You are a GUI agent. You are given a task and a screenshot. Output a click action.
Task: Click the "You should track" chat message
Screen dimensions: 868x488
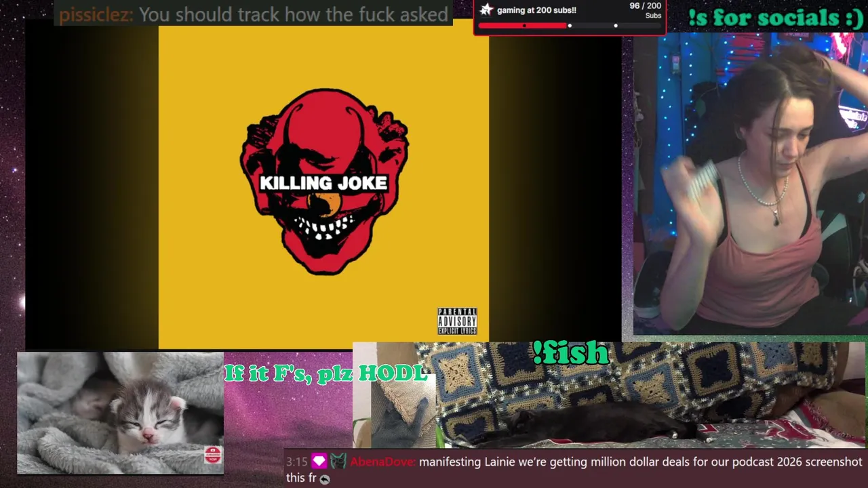(x=293, y=14)
